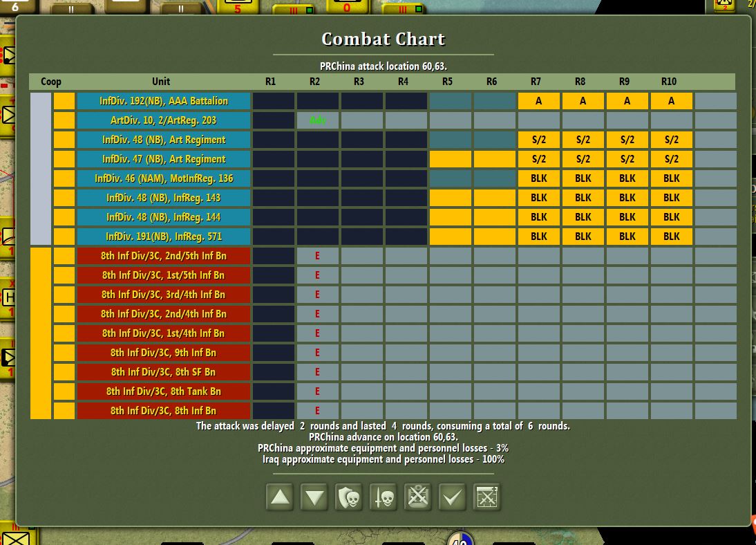Select 8th Inf Div/3C, 9th Inf Bn
756x545 pixels.
point(164,353)
